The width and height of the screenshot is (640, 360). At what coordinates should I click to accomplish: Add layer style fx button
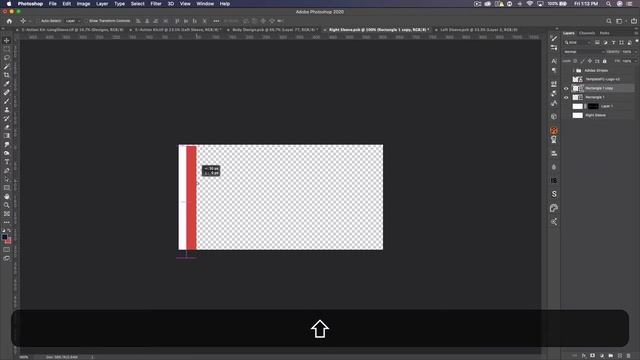point(584,356)
